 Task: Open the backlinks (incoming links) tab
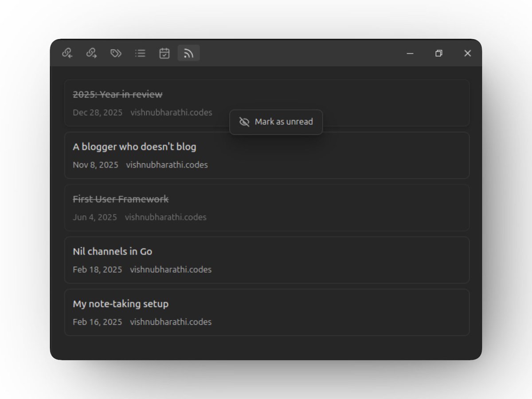(67, 53)
